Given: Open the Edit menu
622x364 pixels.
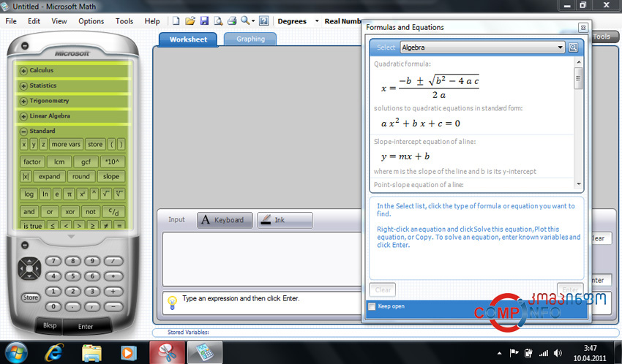Looking at the screenshot, I should click(x=34, y=21).
